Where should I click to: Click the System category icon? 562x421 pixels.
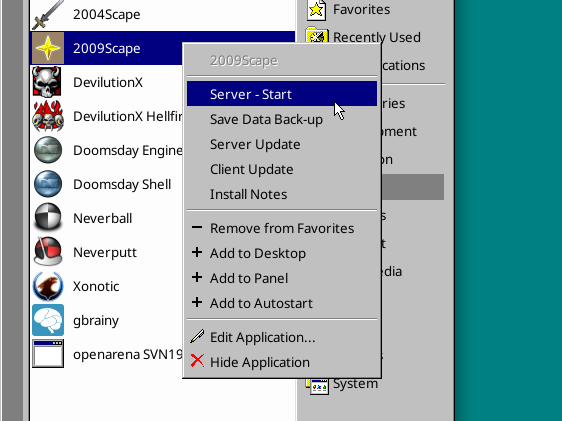coord(318,386)
